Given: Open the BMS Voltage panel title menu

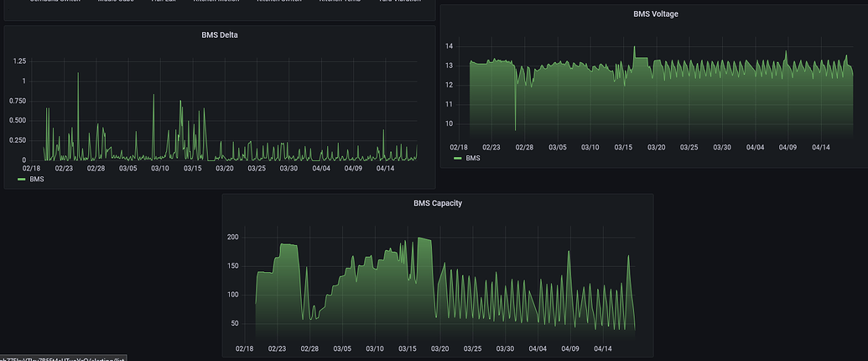Looking at the screenshot, I should [657, 13].
